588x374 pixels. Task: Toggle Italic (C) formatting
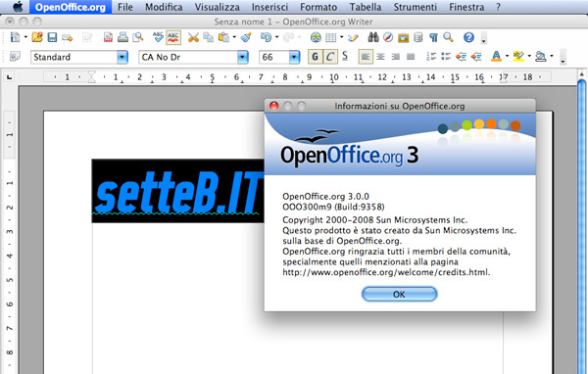click(330, 57)
